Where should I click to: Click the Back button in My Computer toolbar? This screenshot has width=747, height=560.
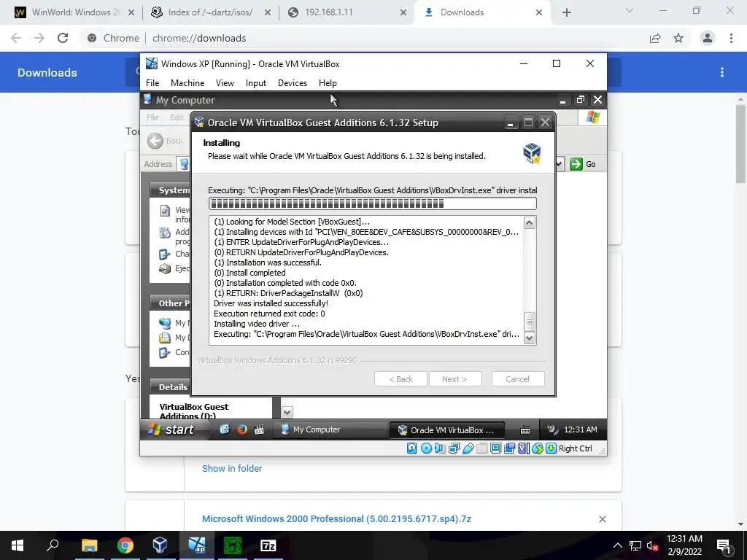(x=165, y=141)
